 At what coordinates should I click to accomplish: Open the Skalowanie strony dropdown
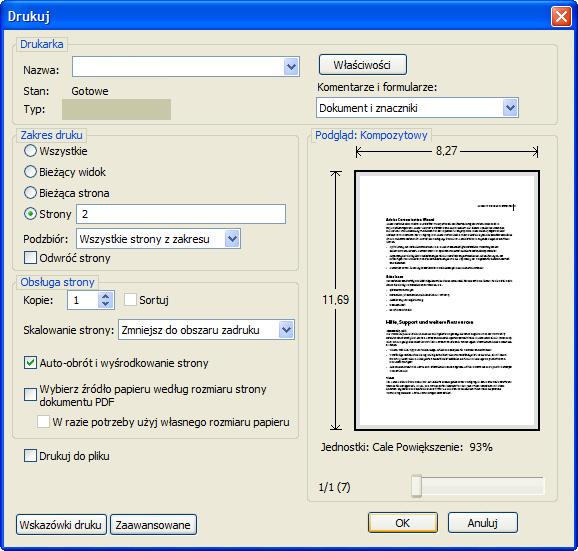pyautogui.click(x=206, y=330)
